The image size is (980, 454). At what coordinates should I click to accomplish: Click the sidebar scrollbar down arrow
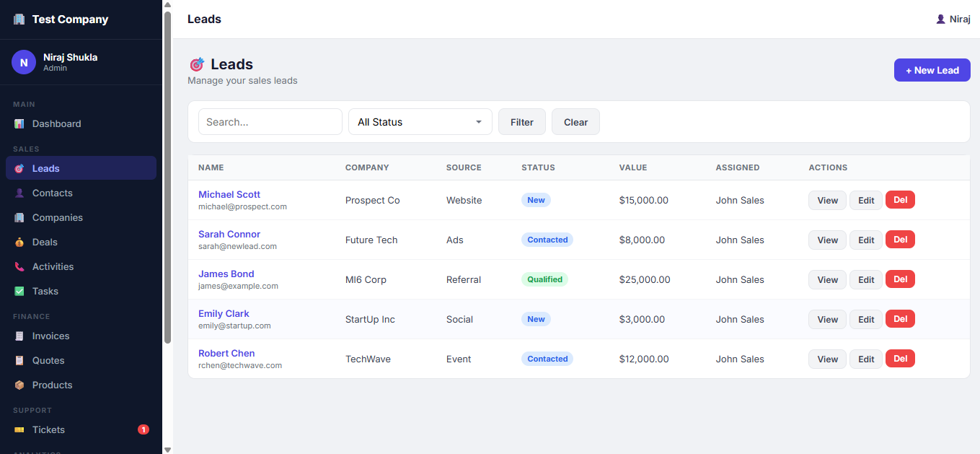[167, 449]
